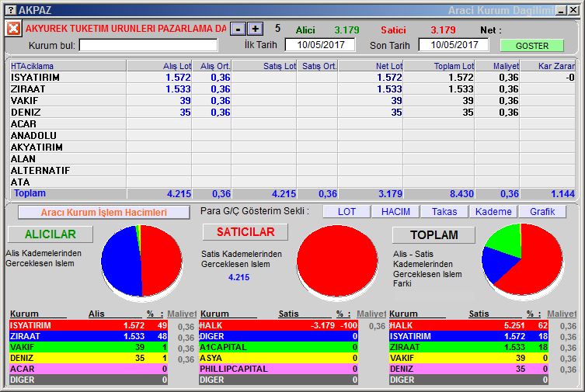Select the ISYATIRIM row in top table
This screenshot has width=585, height=392.
pos(292,78)
